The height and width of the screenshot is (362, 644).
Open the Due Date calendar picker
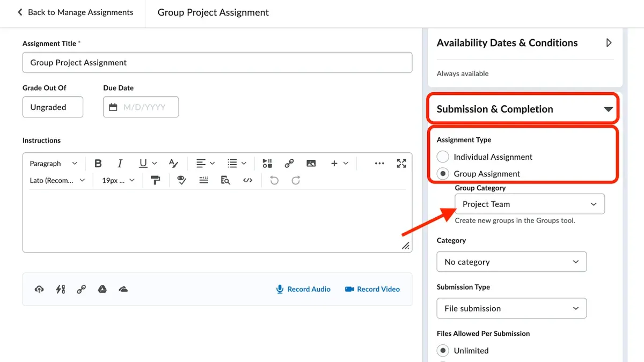tap(113, 107)
